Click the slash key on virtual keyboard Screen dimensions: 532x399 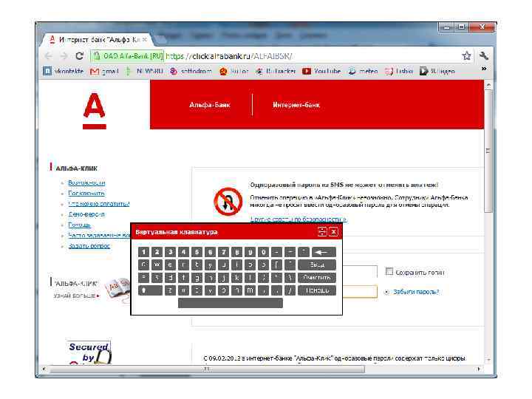pos(290,290)
